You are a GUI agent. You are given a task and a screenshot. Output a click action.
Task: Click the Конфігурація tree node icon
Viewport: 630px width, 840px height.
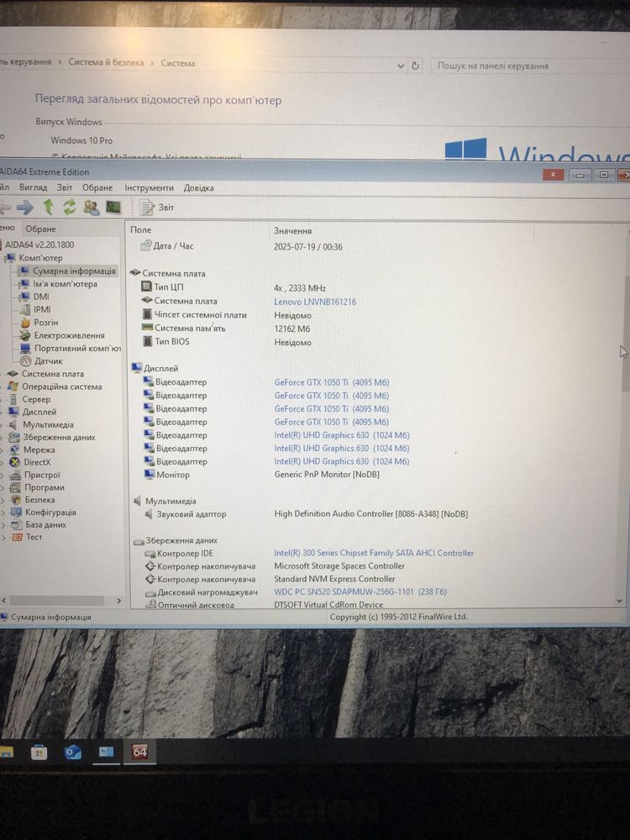coord(17,512)
